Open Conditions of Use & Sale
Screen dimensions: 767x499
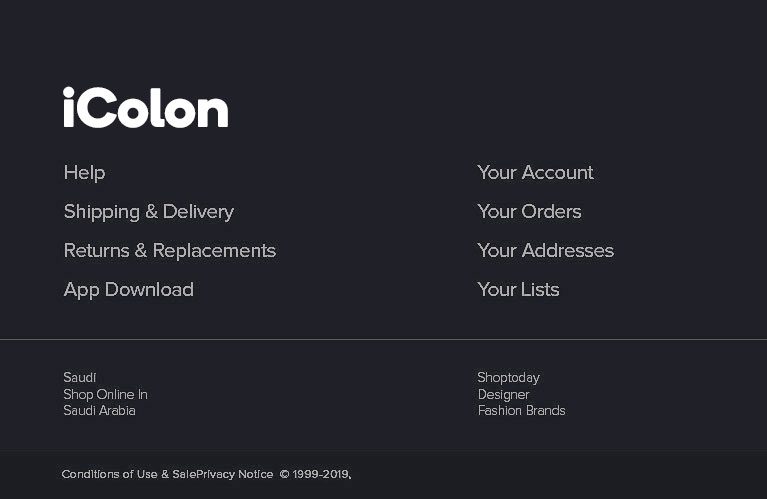click(129, 474)
